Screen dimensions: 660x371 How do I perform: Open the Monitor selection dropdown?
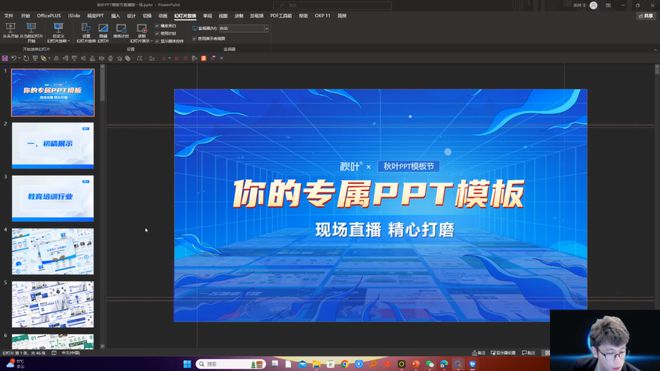point(243,28)
